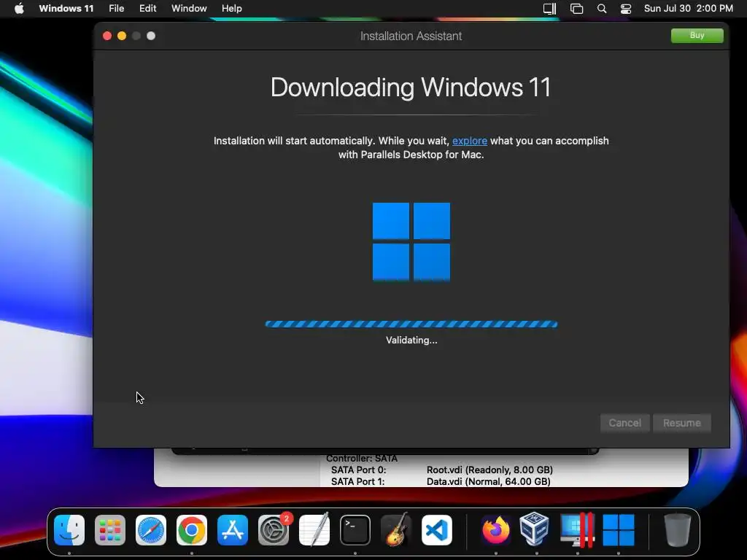Open the Windows 11 application menu
747x560 pixels.
click(x=66, y=9)
